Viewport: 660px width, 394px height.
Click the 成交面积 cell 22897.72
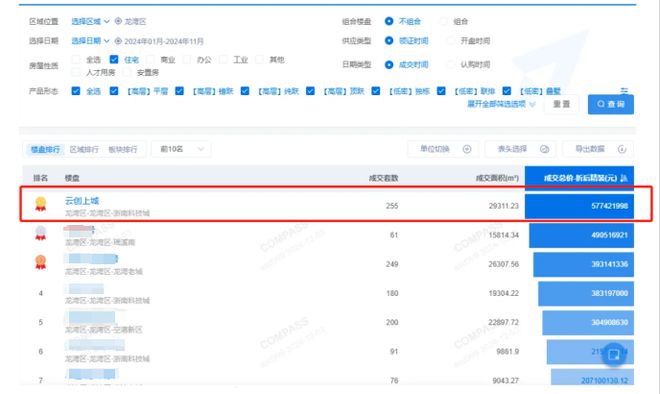503,322
